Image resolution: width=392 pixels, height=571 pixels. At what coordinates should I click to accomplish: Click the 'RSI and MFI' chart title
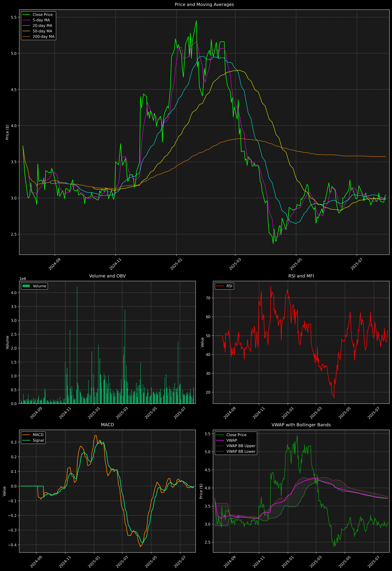pyautogui.click(x=301, y=276)
